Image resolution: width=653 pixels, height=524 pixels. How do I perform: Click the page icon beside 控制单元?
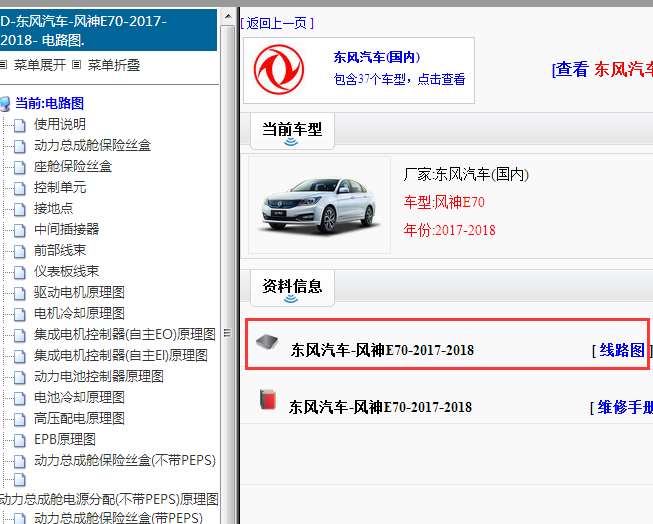(20, 188)
